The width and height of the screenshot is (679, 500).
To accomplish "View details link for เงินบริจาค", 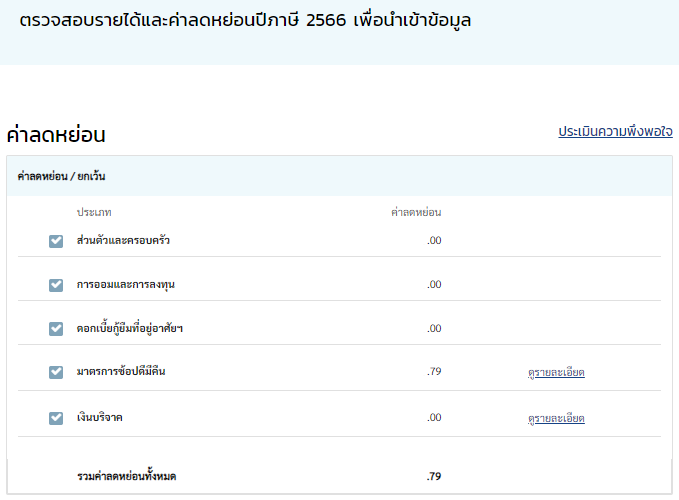I will tap(556, 418).
